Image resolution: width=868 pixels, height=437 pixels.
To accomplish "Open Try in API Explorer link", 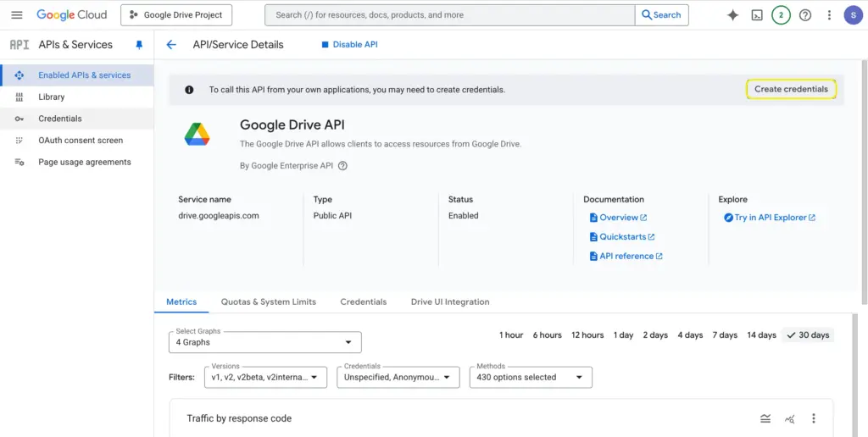I will pyautogui.click(x=770, y=218).
